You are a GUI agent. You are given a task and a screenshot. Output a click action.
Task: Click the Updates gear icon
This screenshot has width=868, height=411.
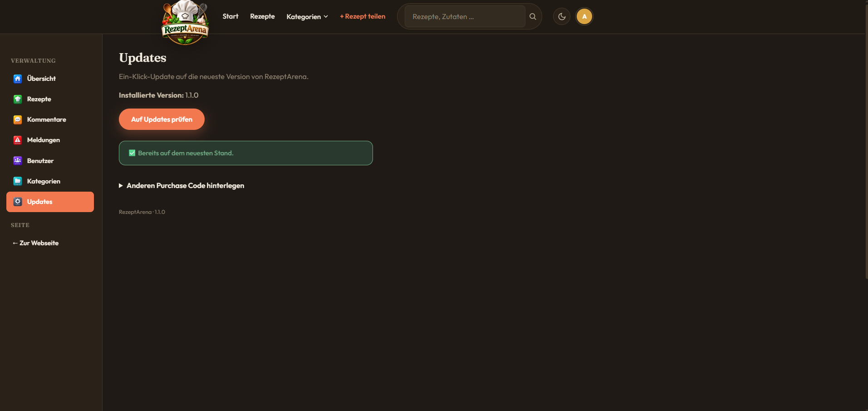pos(18,202)
